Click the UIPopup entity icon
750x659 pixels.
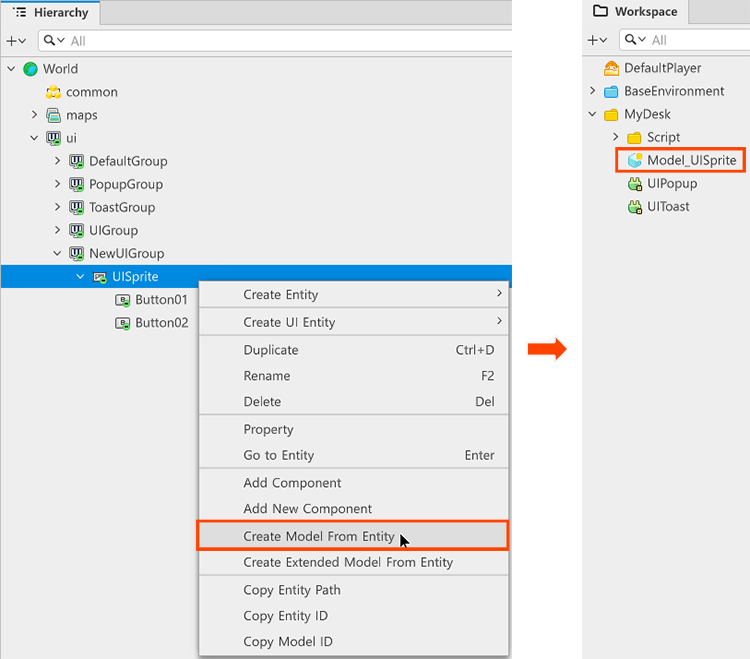coord(634,183)
